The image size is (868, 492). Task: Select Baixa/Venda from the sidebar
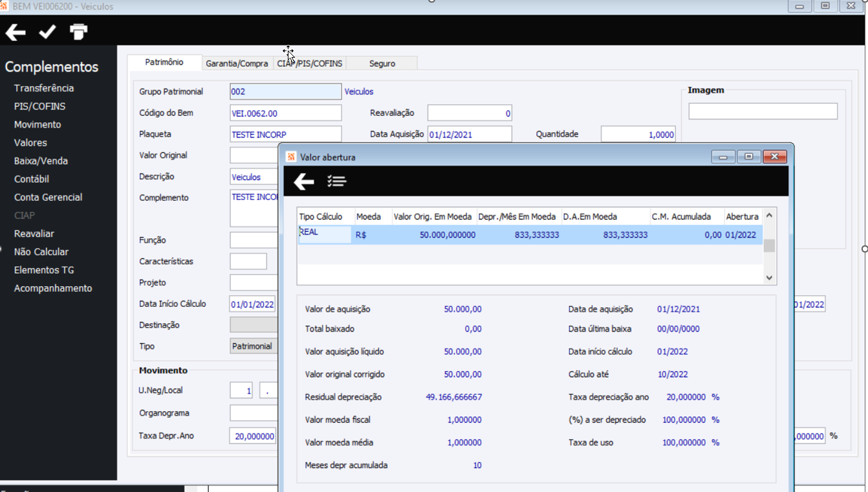(41, 161)
